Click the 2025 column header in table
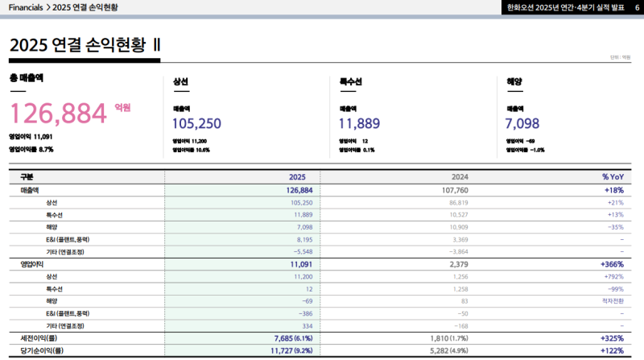Viewport: 644px width, 360px height. [x=297, y=176]
